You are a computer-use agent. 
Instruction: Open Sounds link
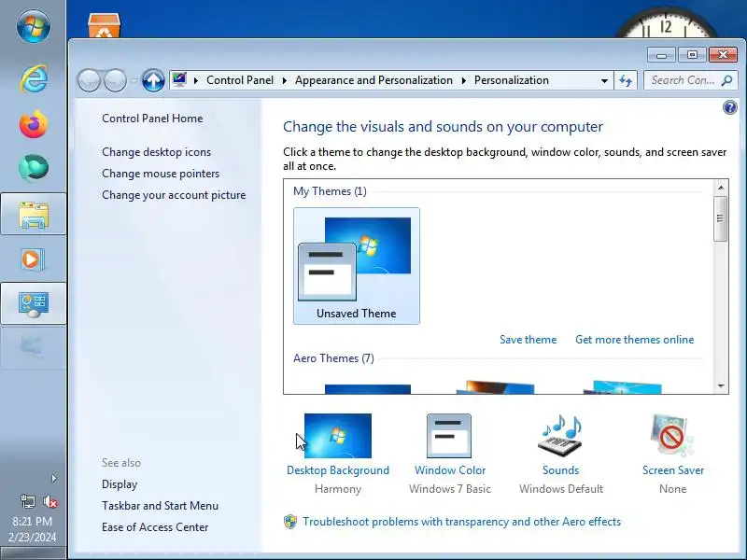(x=561, y=470)
